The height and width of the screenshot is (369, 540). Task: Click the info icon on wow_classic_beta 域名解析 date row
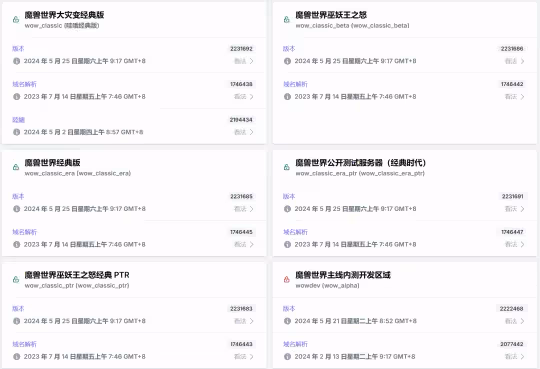(287, 96)
